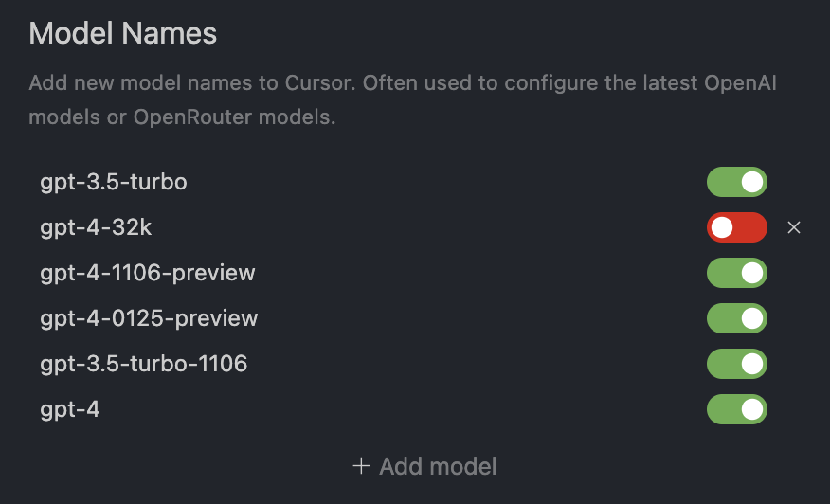This screenshot has height=504, width=830.
Task: Click the Model Names section heading
Action: 123,34
